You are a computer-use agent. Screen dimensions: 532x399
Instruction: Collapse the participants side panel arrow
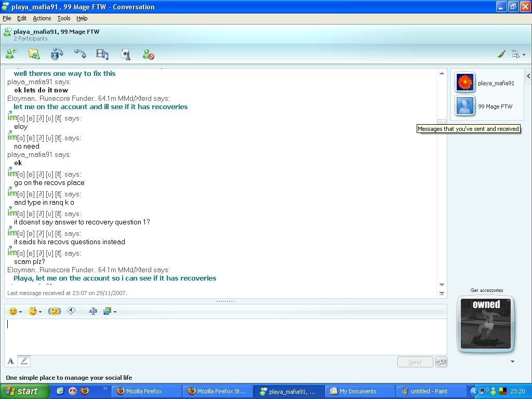click(528, 76)
